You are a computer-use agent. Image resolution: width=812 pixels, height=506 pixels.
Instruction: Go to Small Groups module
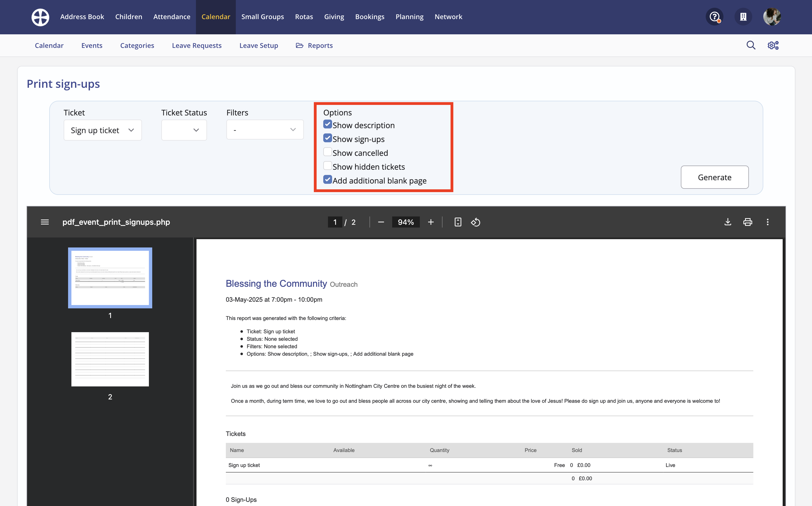262,17
